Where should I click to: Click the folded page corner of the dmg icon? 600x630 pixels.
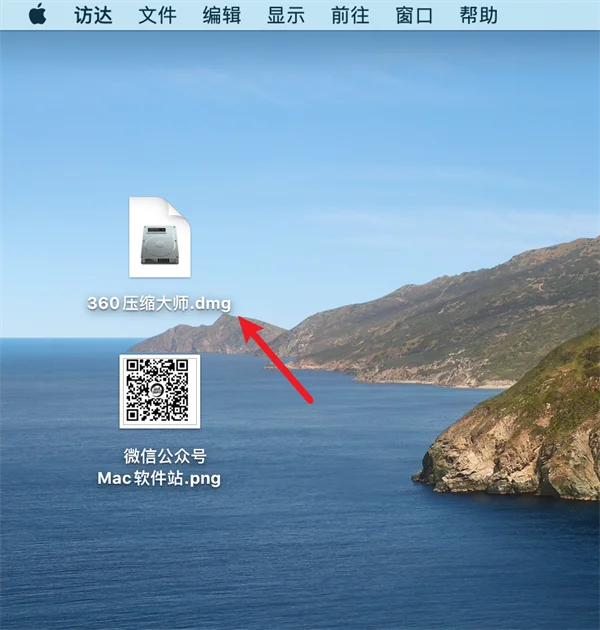pos(178,209)
